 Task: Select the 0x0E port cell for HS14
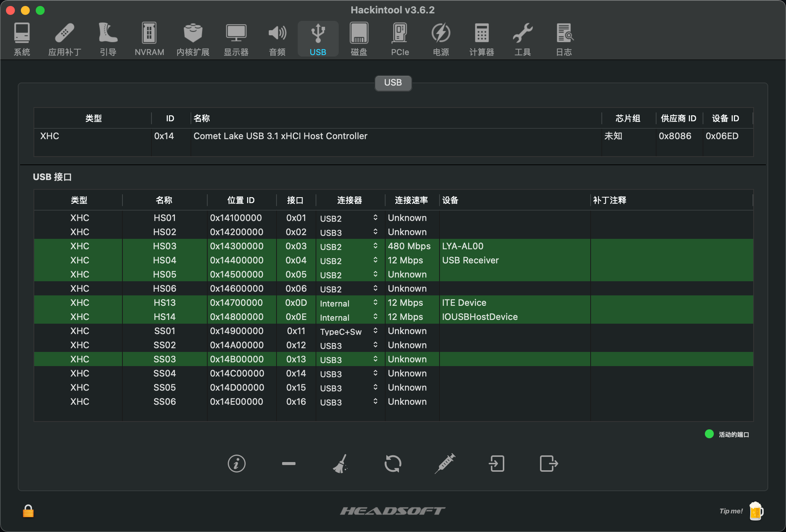[x=296, y=317]
